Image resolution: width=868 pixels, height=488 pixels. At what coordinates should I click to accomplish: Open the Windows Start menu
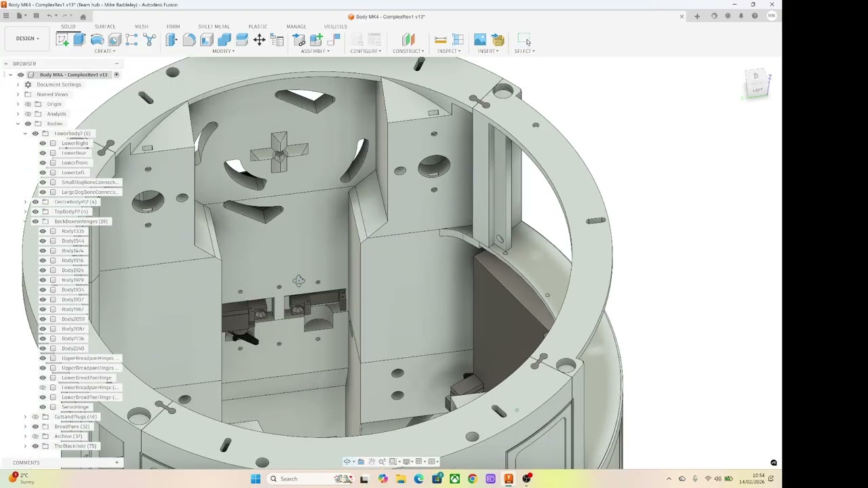pos(256,479)
